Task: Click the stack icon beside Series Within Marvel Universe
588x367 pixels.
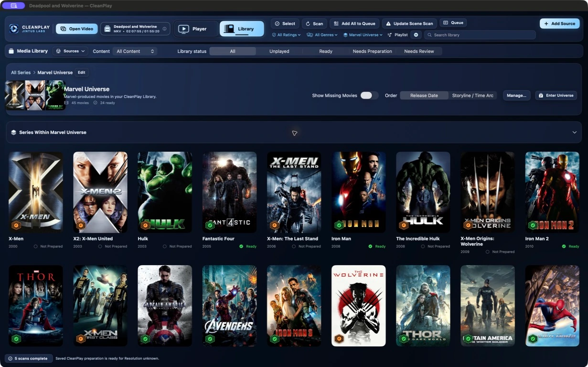Action: click(x=13, y=132)
